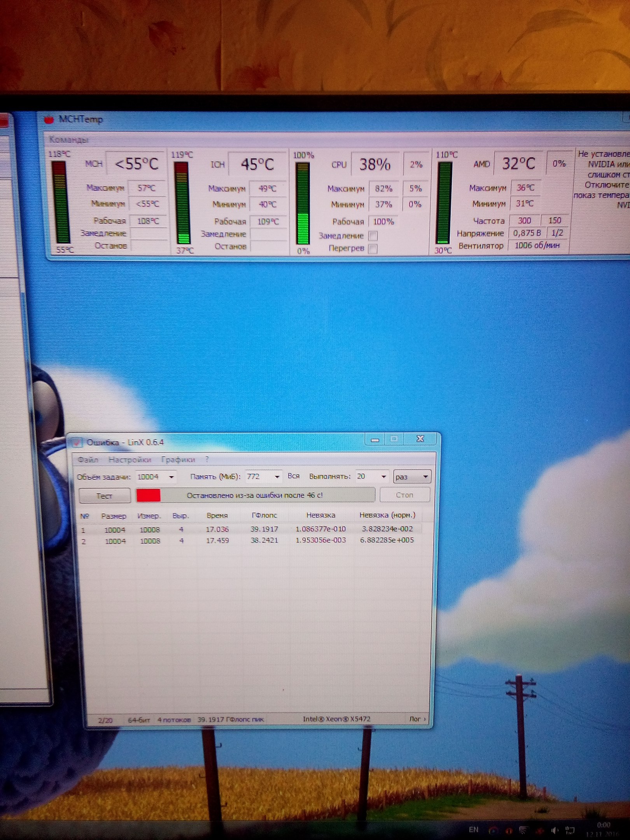Click the 39.1917 cell in the ГФлопс column

tap(264, 529)
